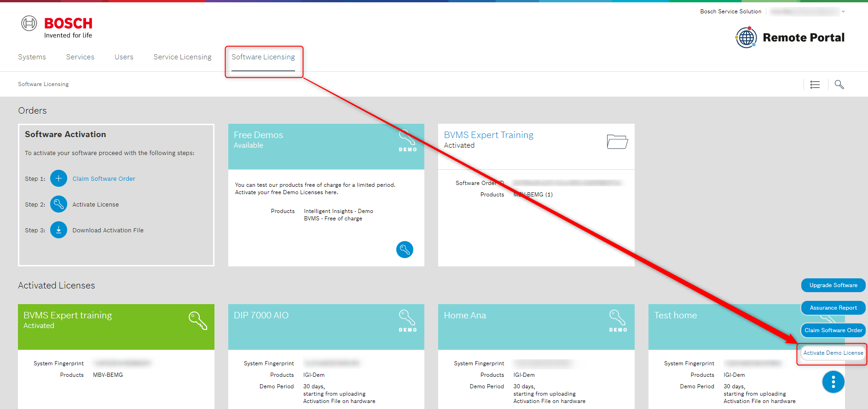This screenshot has width=868, height=409.
Task: Click demo key icon on DIP 7000 AIO card
Action: tap(408, 321)
